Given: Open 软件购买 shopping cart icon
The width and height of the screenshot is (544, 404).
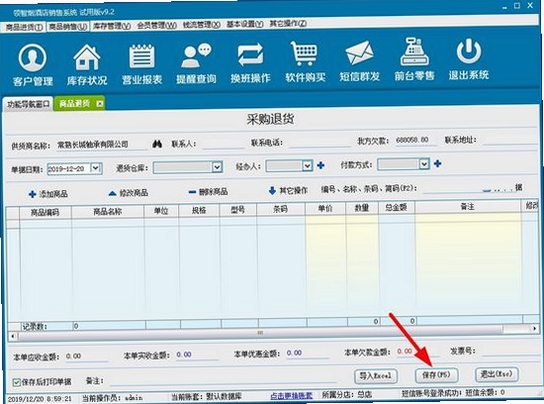Looking at the screenshot, I should click(304, 53).
